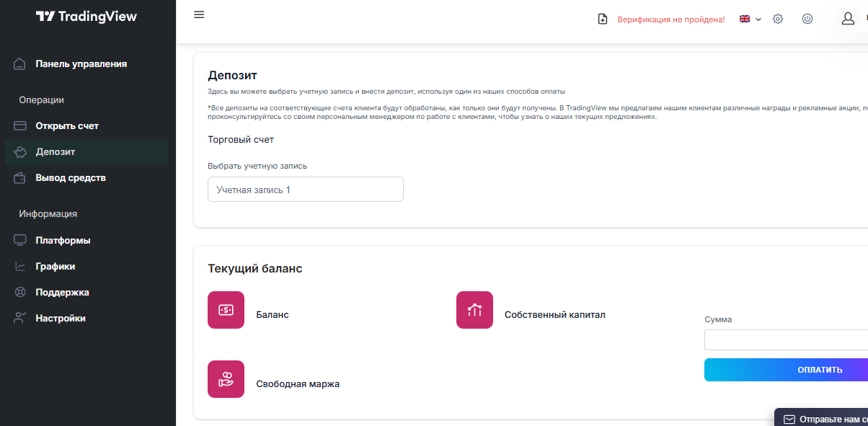The width and height of the screenshot is (868, 426).
Task: Click the Собственный капитал label
Action: (555, 315)
